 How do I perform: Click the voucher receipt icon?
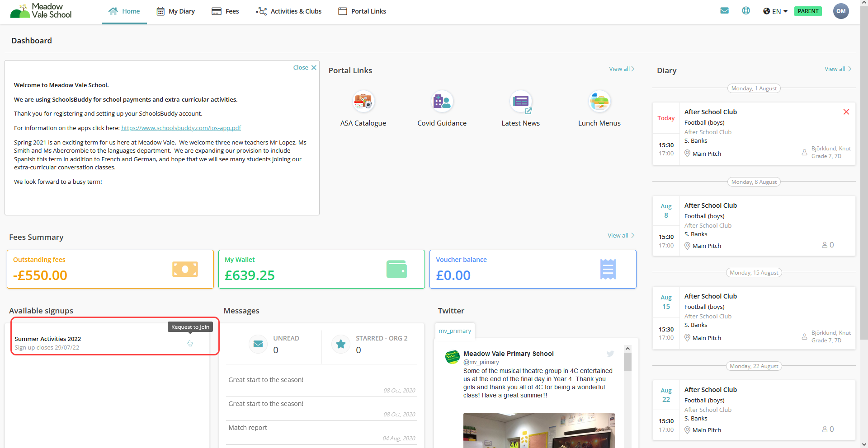(x=608, y=269)
